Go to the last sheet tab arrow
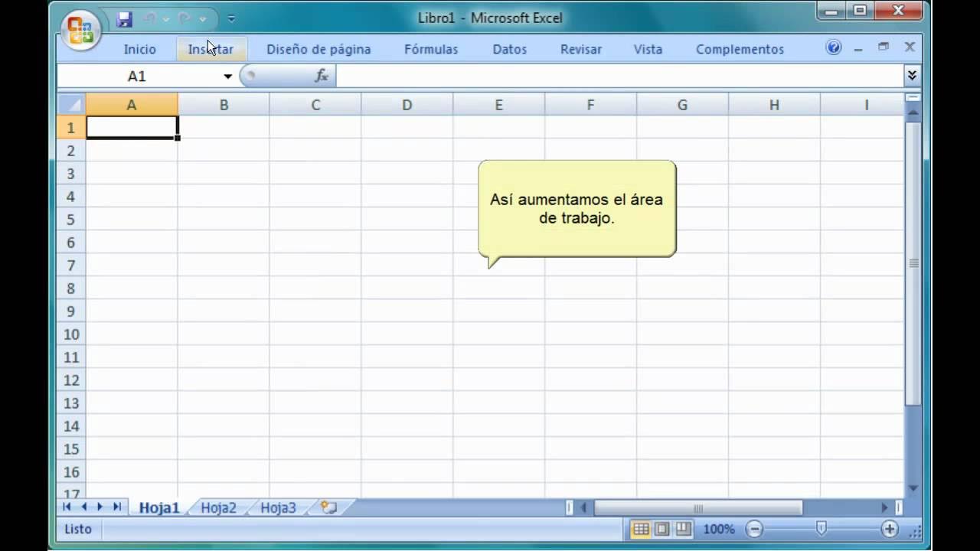The image size is (980, 551). click(x=117, y=507)
